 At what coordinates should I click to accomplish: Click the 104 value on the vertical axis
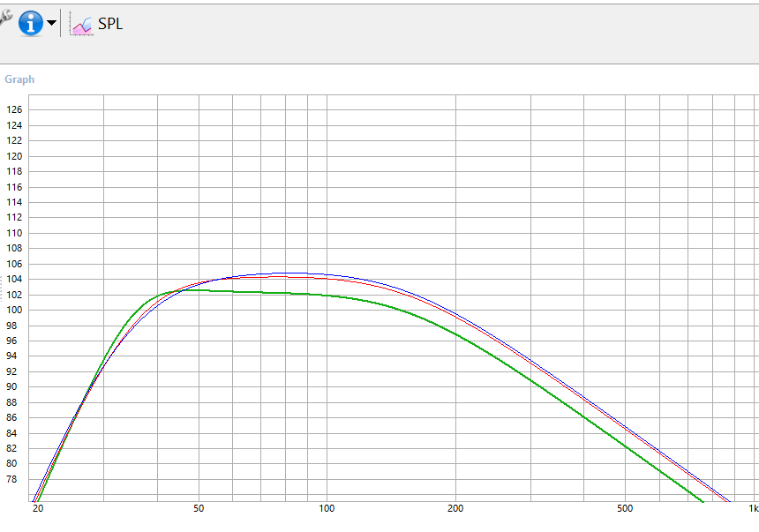(x=14, y=280)
